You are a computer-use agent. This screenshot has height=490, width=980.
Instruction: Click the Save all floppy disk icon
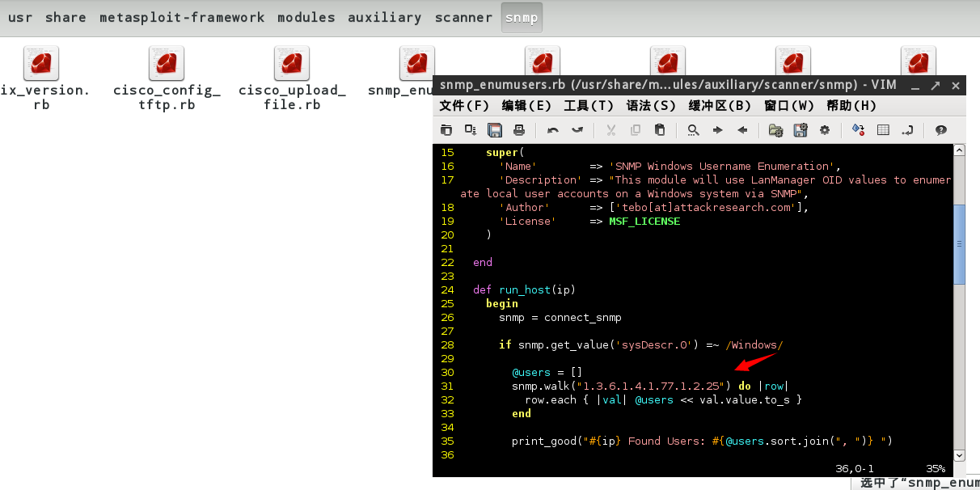click(x=495, y=129)
